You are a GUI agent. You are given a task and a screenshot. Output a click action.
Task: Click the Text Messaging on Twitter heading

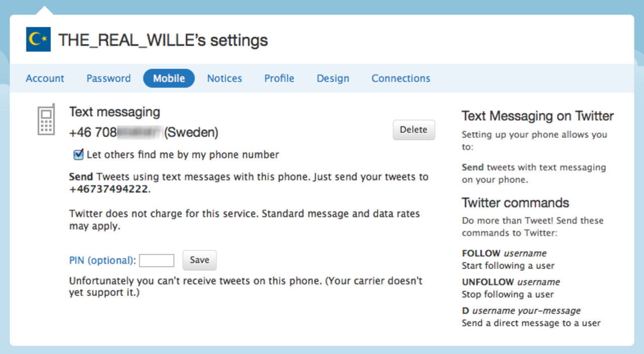pyautogui.click(x=537, y=116)
